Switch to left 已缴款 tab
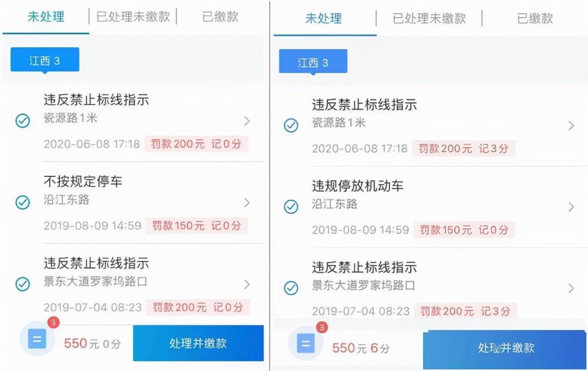The width and height of the screenshot is (588, 371). pos(220,17)
